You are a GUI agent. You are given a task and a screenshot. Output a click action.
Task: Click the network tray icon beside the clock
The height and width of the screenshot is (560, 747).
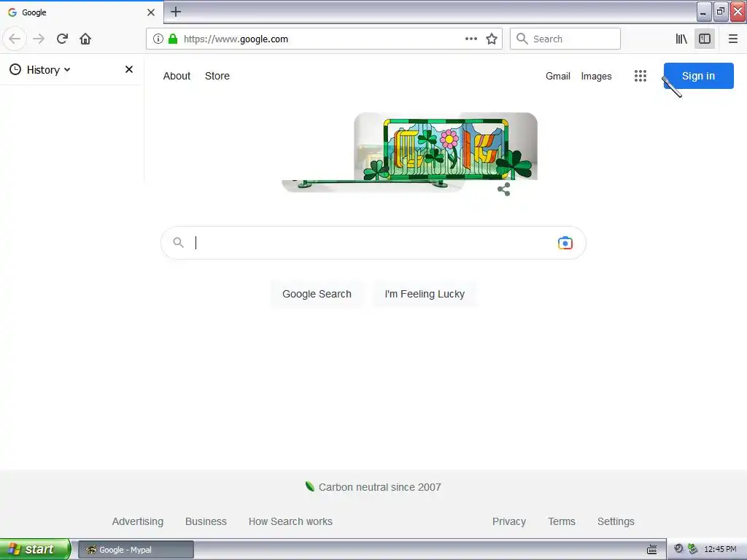pos(693,549)
